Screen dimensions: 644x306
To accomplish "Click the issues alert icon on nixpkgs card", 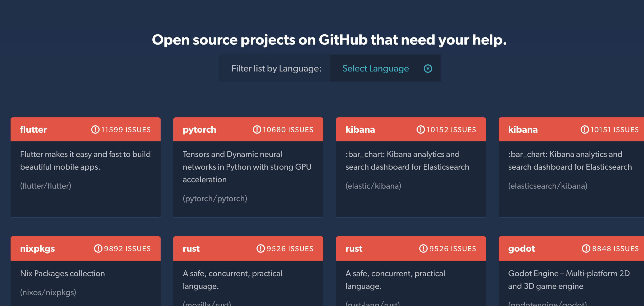I will [98, 248].
